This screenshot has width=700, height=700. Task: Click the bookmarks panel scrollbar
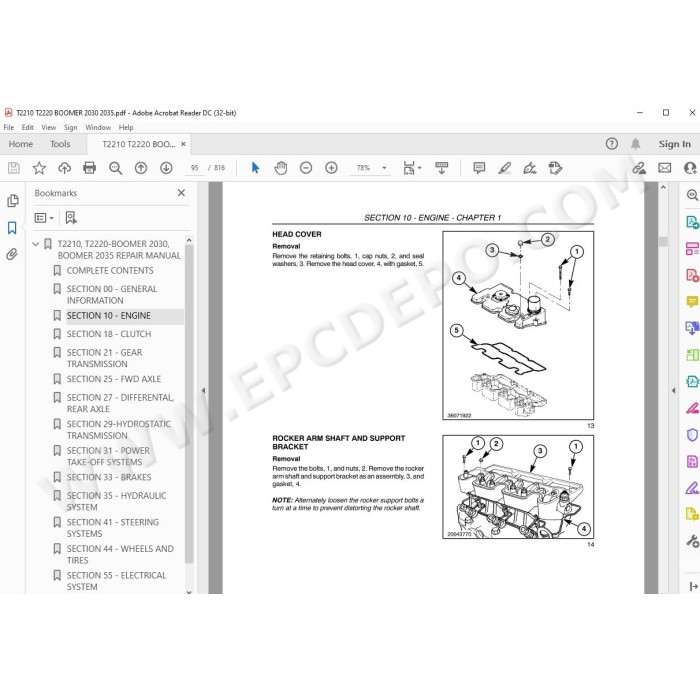189,404
